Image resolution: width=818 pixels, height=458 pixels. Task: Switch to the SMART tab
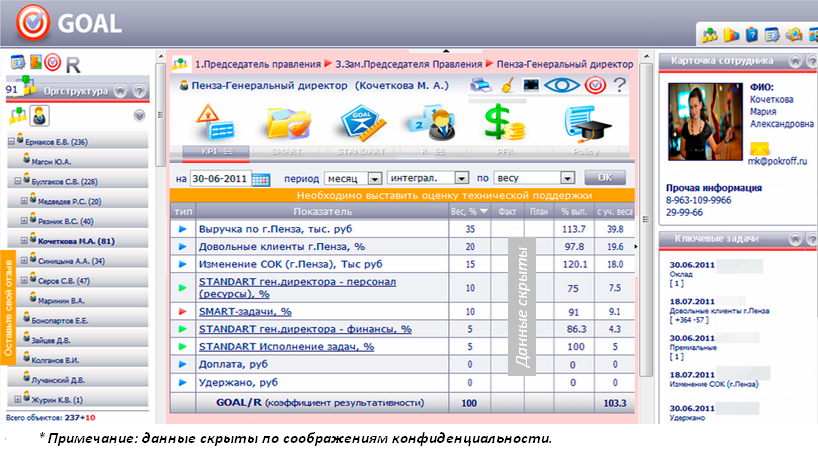pos(286,151)
